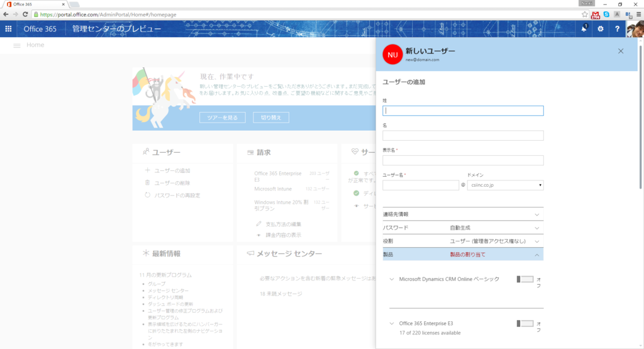This screenshot has width=644, height=349.
Task: Click into the 姓 input field
Action: (463, 111)
